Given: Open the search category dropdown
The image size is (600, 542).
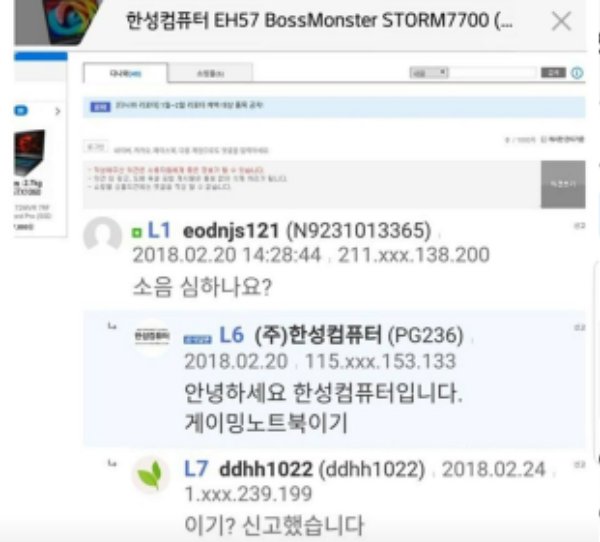Looking at the screenshot, I should (x=429, y=73).
